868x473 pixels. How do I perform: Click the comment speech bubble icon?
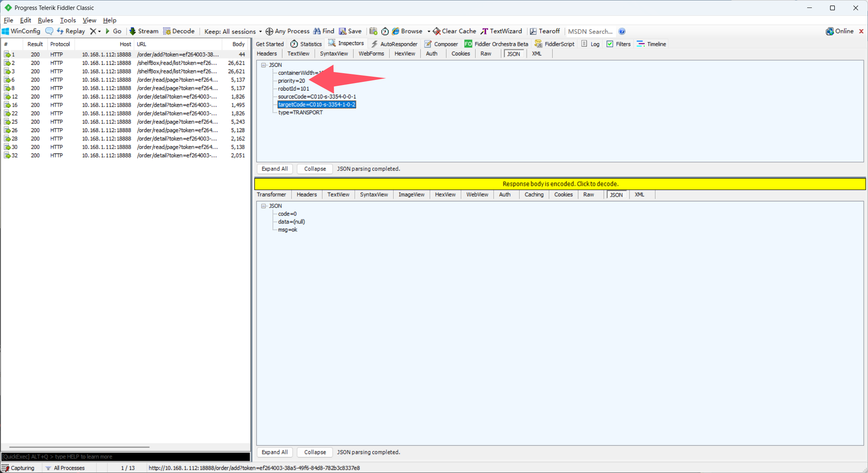coord(49,31)
